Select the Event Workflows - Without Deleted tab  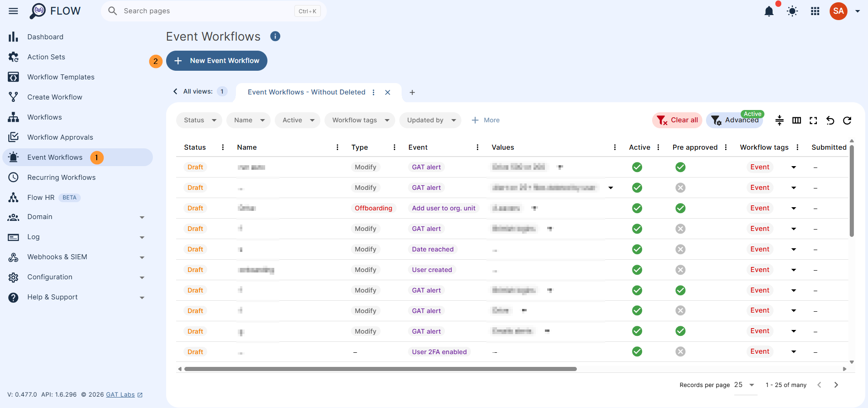(x=306, y=92)
